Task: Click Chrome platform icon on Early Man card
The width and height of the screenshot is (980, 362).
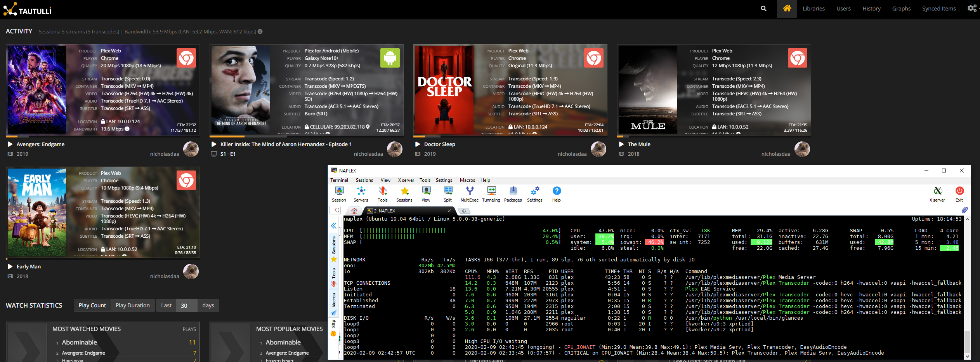Action: (186, 180)
